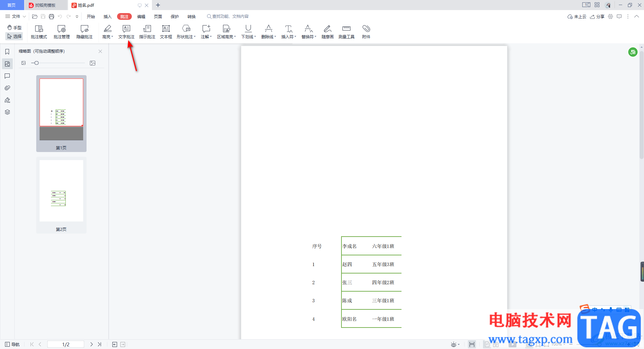
Task: Toggle continuous scroll view in status bar
Action: click(472, 344)
